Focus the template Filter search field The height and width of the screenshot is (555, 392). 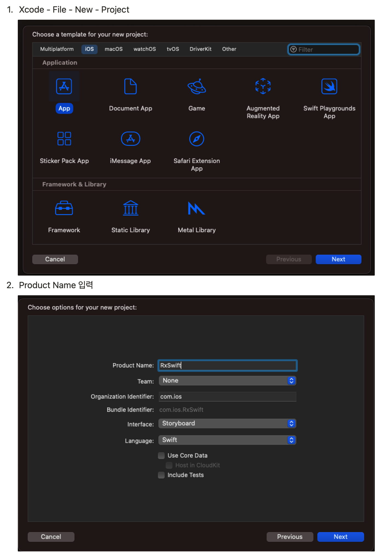click(x=324, y=49)
